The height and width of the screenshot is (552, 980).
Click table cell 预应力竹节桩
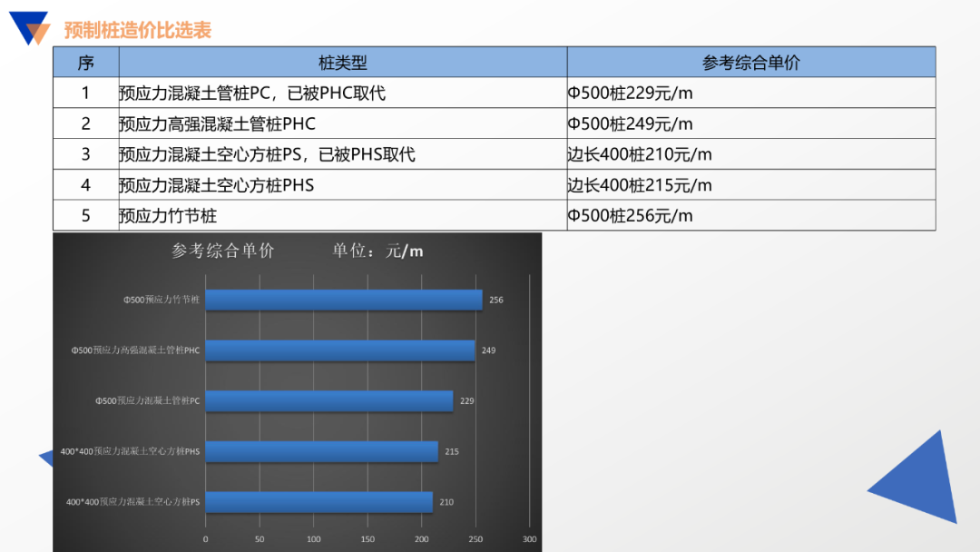[x=342, y=216]
